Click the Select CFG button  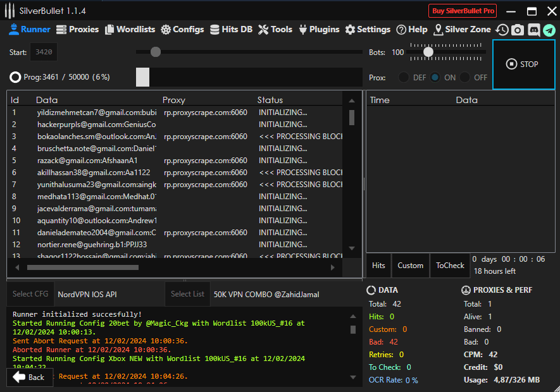[30, 294]
